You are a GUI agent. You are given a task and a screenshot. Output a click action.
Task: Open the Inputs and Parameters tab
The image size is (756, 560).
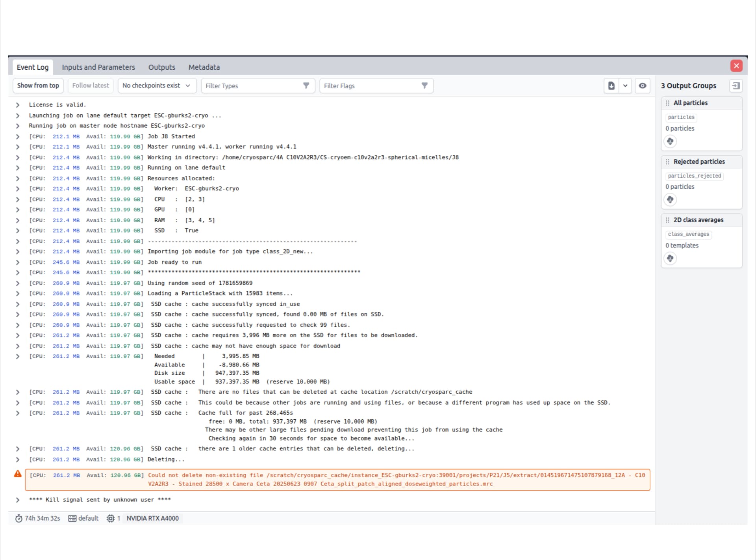pos(98,67)
